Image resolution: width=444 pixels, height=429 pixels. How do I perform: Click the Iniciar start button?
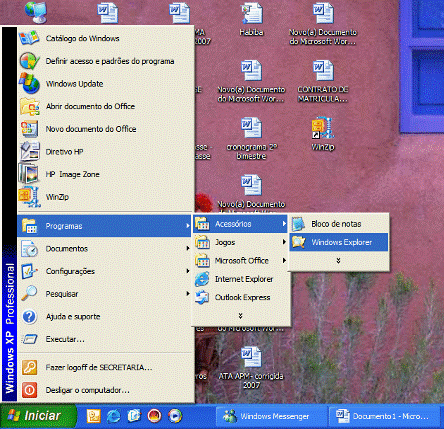38,416
